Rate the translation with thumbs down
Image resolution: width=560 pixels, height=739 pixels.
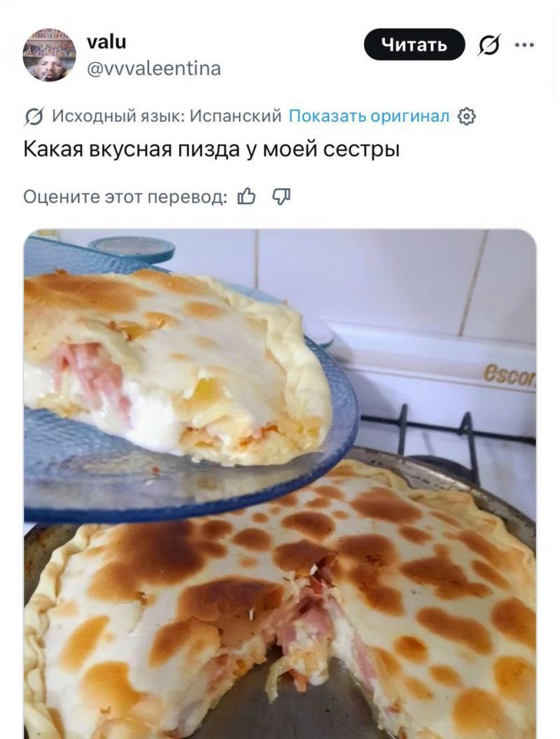tap(281, 196)
